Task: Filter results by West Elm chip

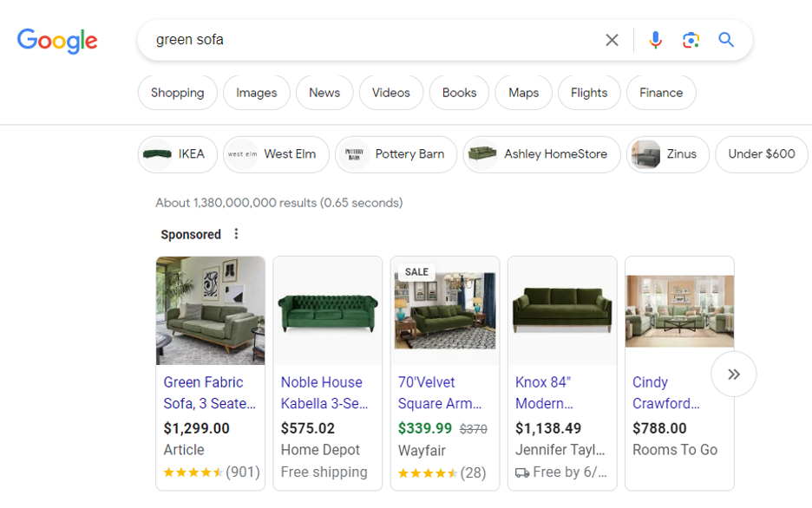Action: [276, 154]
